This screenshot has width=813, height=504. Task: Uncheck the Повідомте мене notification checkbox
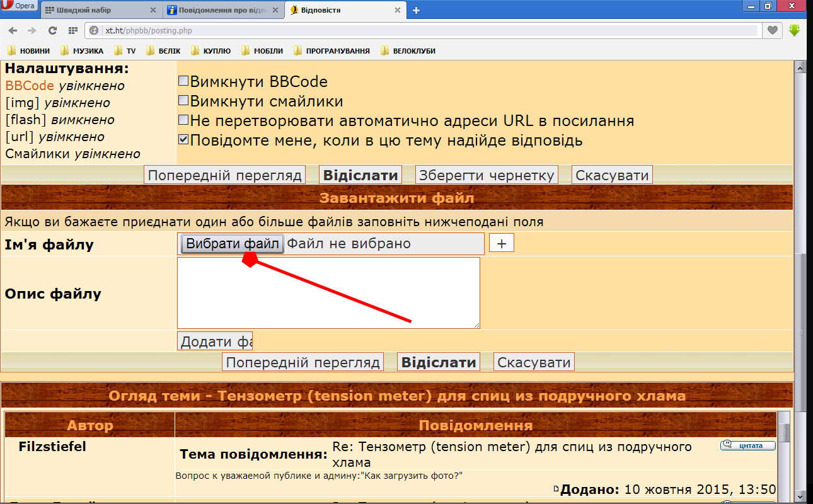click(x=183, y=140)
